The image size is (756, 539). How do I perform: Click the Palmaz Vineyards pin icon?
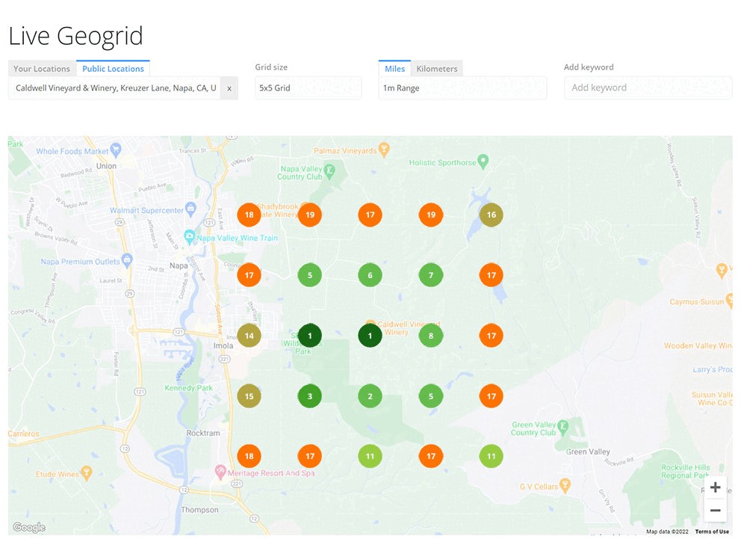(384, 150)
